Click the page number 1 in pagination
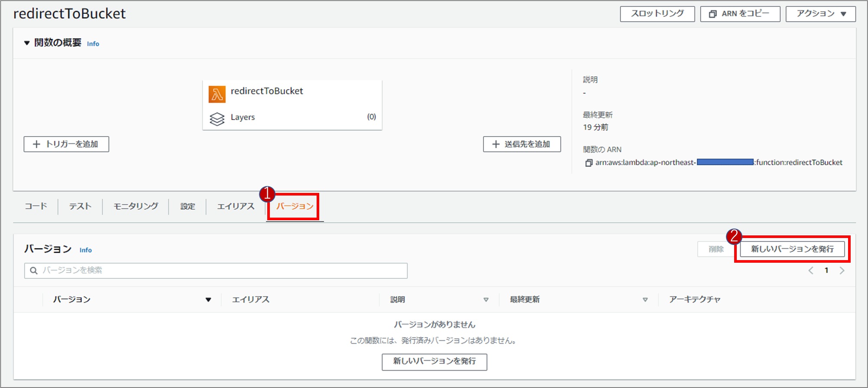Viewport: 868px width, 388px height. [826, 271]
